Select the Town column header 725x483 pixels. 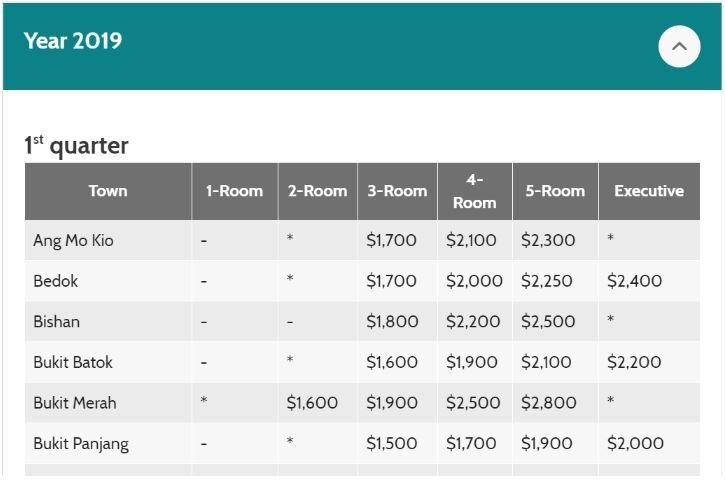[108, 191]
